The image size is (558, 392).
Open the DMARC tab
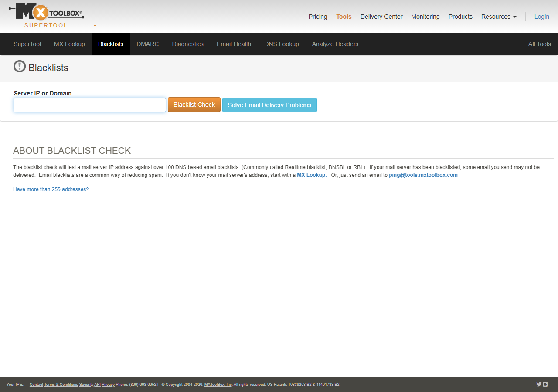(x=148, y=44)
